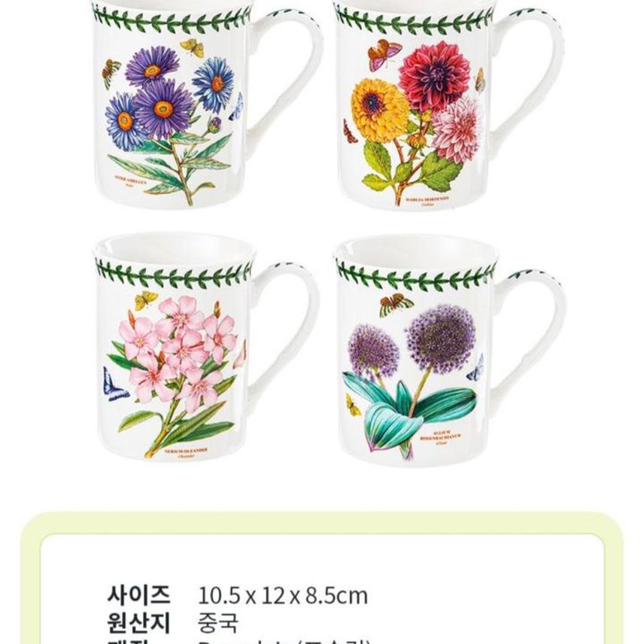Click the 사이즈 size label

[139, 594]
